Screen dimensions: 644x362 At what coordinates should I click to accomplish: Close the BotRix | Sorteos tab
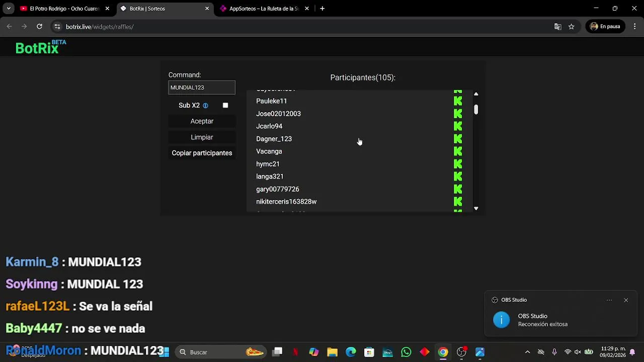(207, 9)
